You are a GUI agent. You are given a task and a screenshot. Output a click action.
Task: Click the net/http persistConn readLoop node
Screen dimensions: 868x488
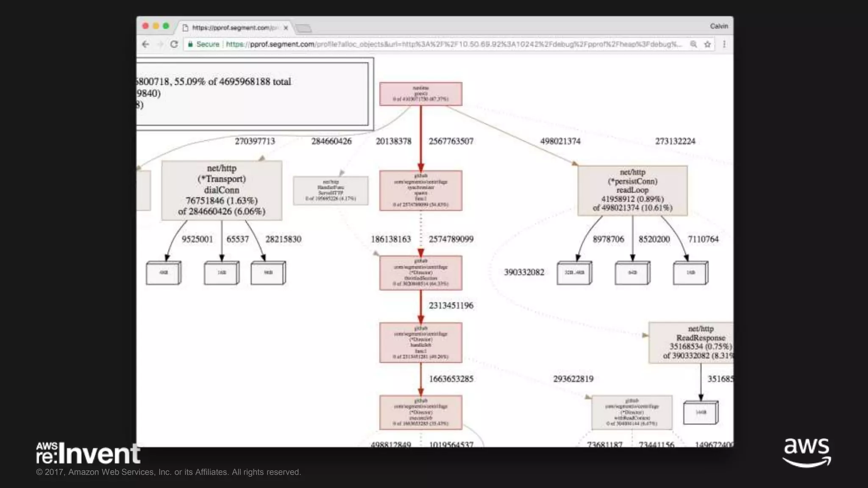(632, 191)
